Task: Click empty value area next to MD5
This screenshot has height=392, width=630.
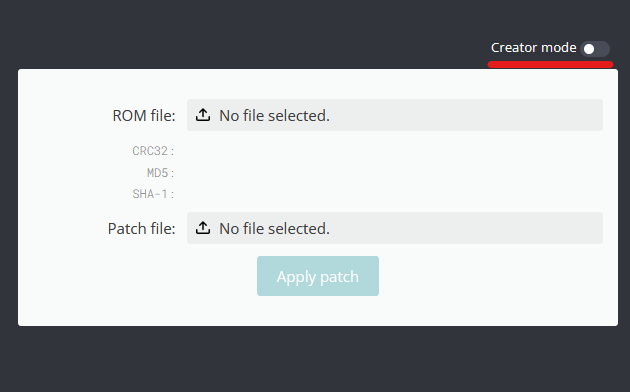Action: [395, 173]
